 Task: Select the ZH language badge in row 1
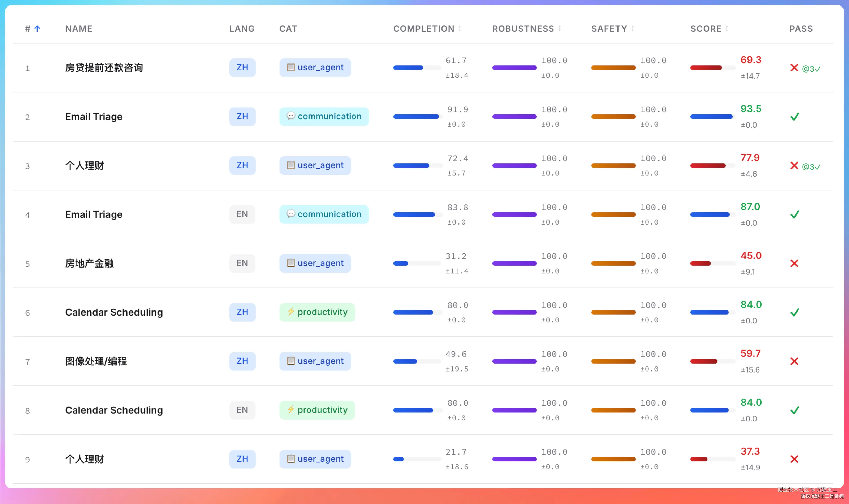(242, 68)
